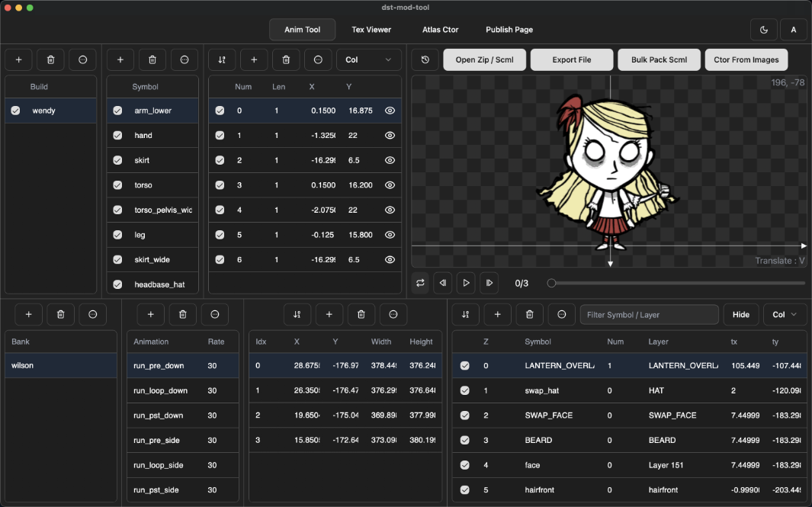Click the play animation button
Viewport: 812px width, 507px height.
tap(466, 283)
